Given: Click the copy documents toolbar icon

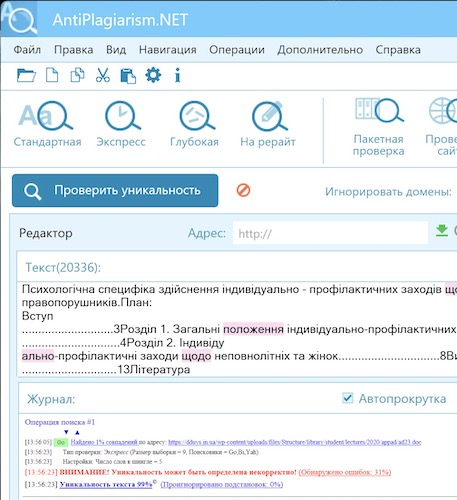Looking at the screenshot, I should point(77,75).
